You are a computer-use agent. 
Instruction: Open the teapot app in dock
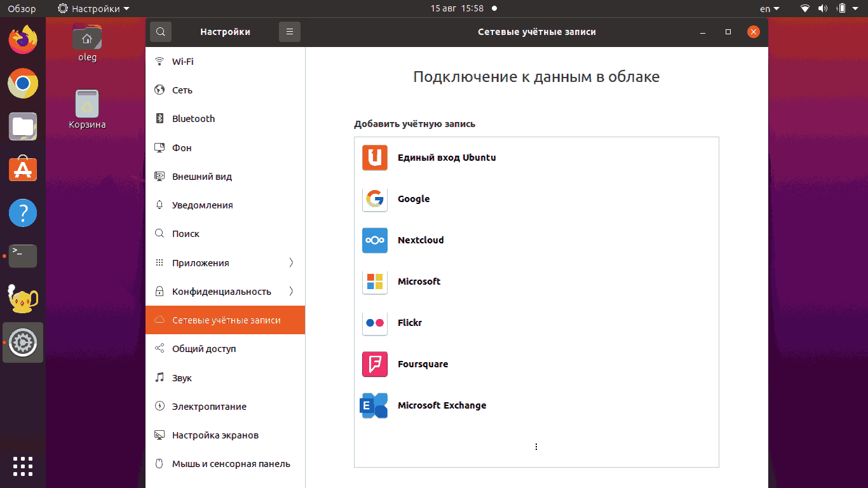point(23,299)
